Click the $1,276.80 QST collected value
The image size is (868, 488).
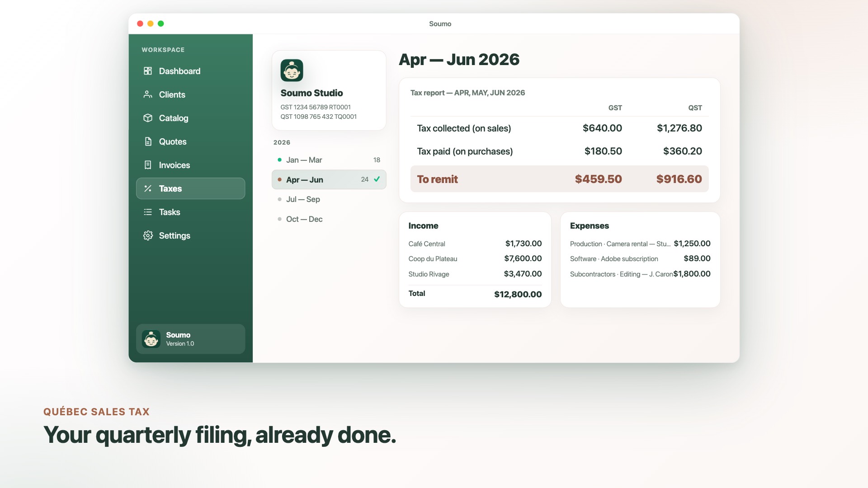679,128
